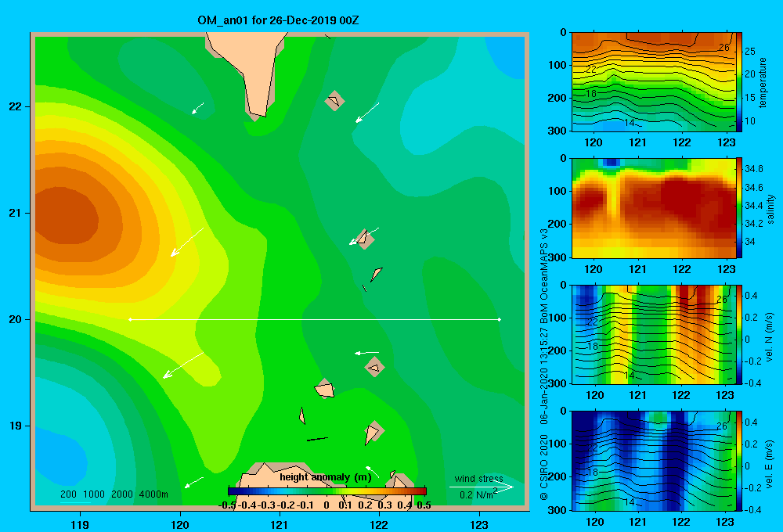Click the '1000' depth contour legend entry

[x=94, y=494]
